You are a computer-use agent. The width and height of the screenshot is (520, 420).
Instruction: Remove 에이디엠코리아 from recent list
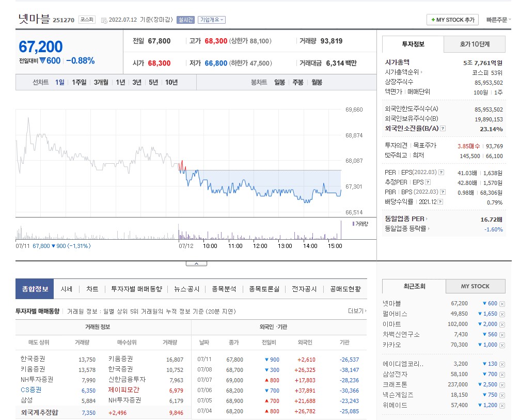coord(502,364)
